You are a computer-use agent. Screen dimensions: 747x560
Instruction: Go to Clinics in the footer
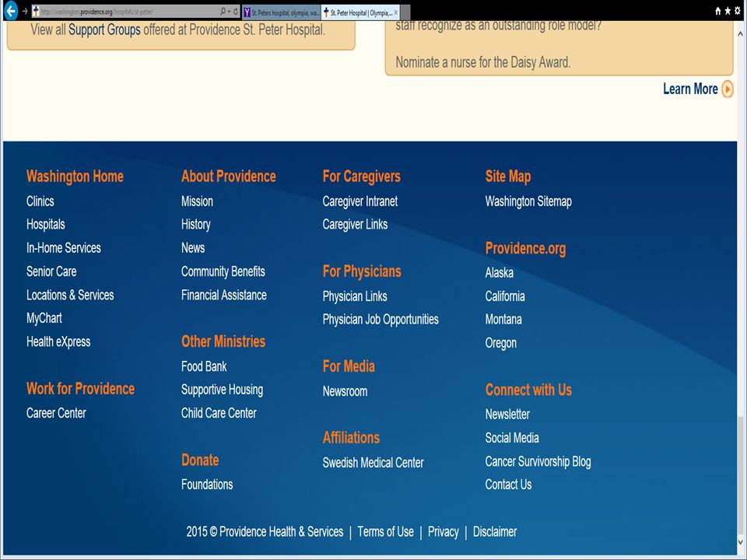tap(40, 201)
